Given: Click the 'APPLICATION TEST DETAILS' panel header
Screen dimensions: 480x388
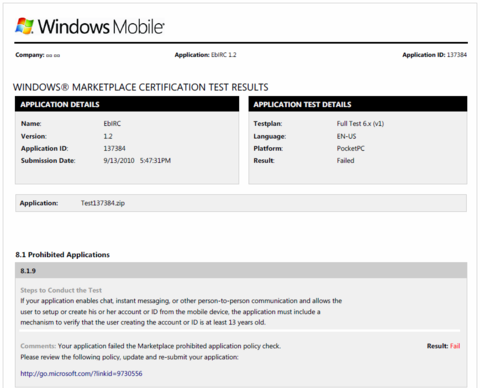Looking at the screenshot, I should [358, 104].
